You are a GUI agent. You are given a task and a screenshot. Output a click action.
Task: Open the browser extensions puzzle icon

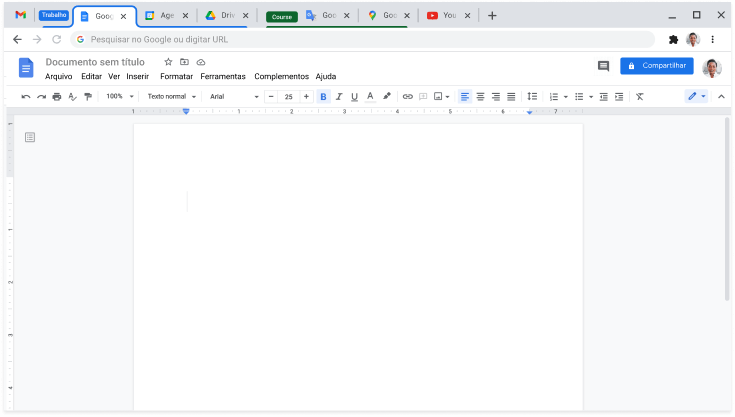pyautogui.click(x=673, y=39)
